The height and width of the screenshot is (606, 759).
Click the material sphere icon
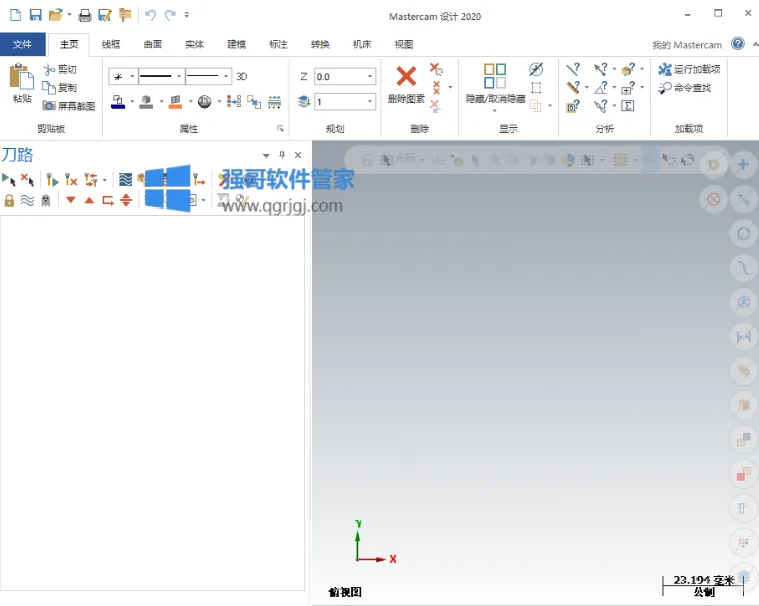(x=205, y=102)
